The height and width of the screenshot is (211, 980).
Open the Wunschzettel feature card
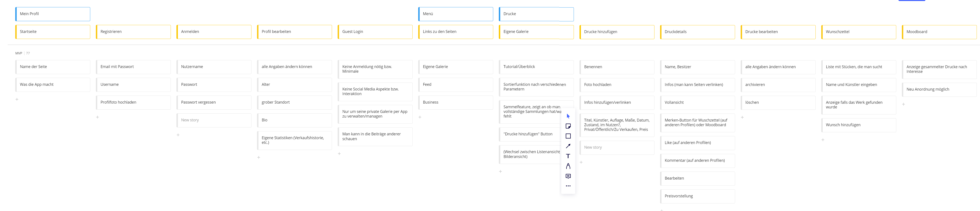pyautogui.click(x=859, y=32)
